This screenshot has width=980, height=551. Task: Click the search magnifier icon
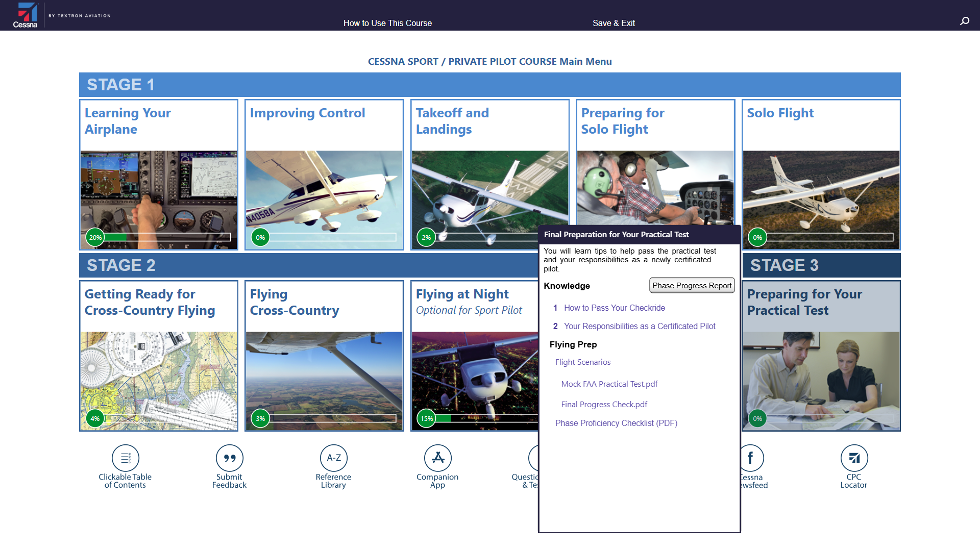tap(964, 21)
